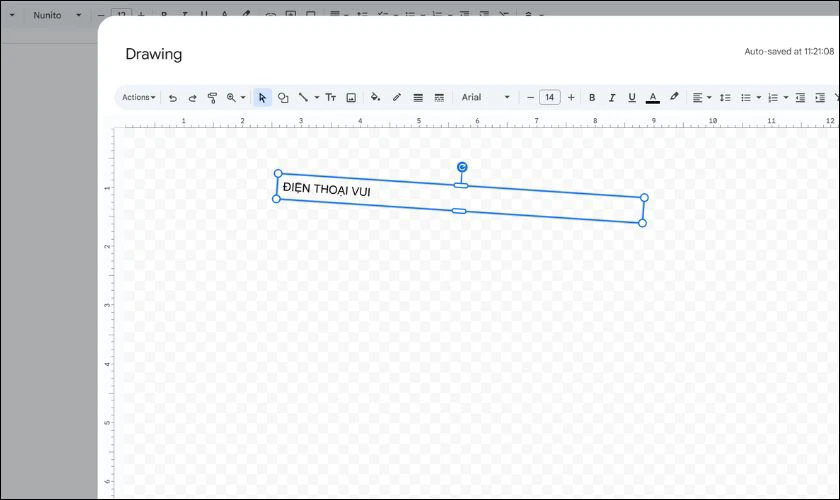
Task: Open the text Align dropdown
Action: (x=701, y=98)
